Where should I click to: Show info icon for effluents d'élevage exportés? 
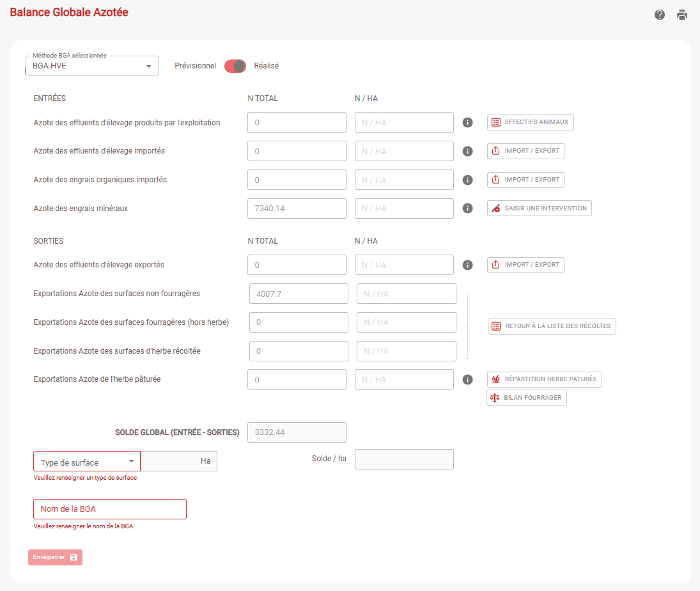pos(467,265)
